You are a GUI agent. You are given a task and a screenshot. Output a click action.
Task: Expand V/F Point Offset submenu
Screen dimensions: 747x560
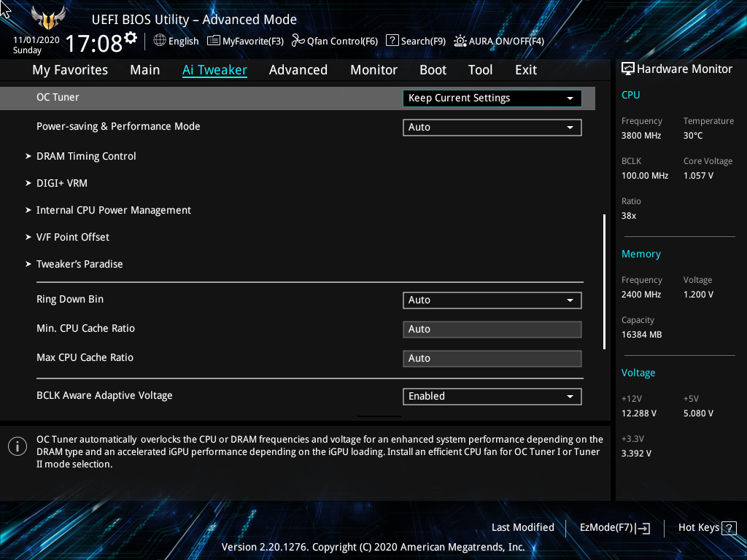coord(72,237)
